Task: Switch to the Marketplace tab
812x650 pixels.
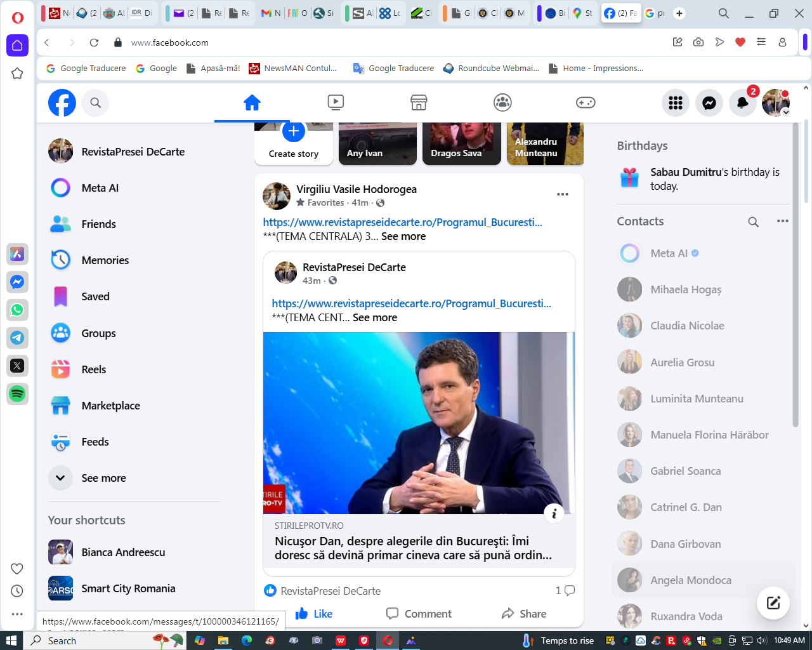Action: point(419,102)
